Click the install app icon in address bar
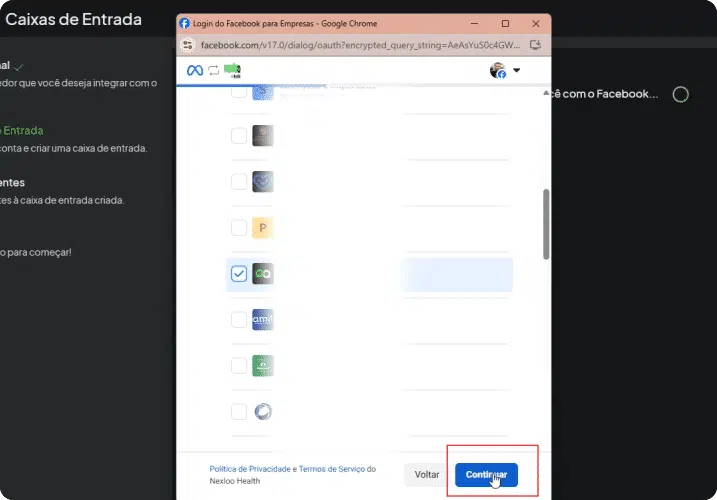The height and width of the screenshot is (500, 717). tap(535, 45)
